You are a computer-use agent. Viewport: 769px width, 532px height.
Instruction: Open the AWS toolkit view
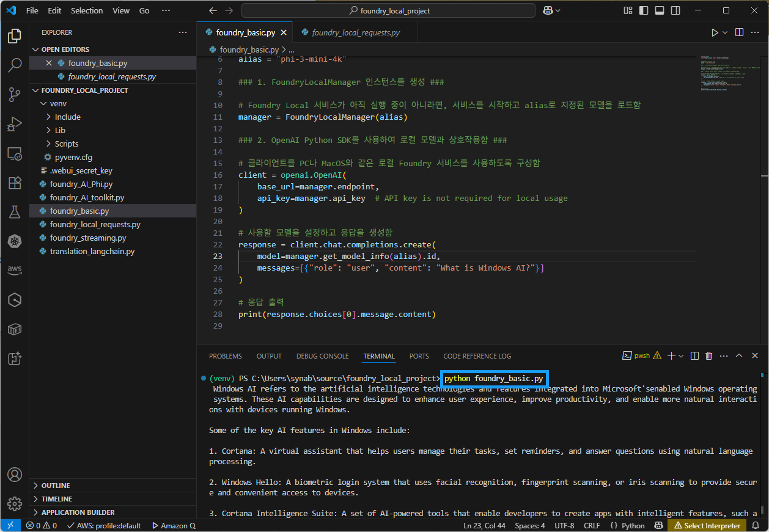pos(15,270)
